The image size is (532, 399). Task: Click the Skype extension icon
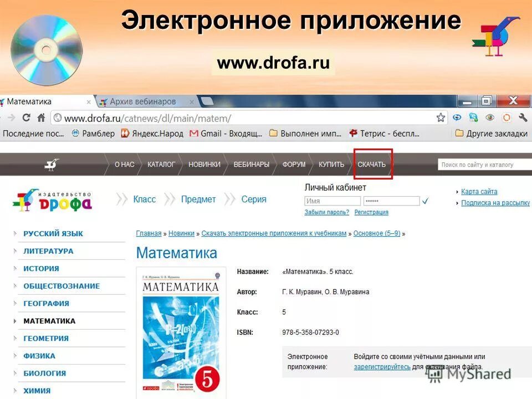tap(472, 117)
